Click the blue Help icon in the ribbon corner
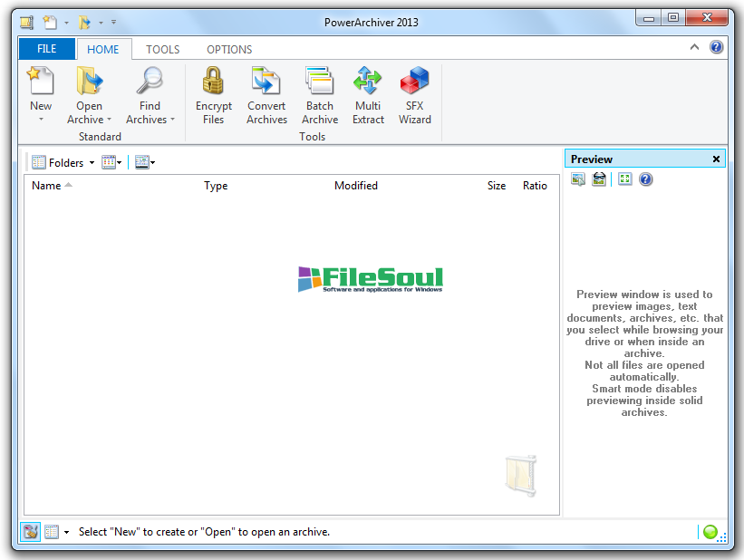The height and width of the screenshot is (560, 744). pos(717,47)
